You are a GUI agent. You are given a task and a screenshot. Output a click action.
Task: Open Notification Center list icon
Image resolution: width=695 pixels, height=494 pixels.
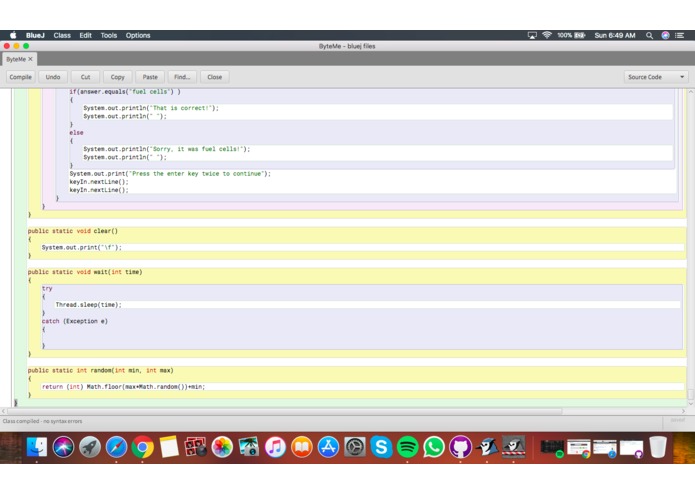pos(679,35)
